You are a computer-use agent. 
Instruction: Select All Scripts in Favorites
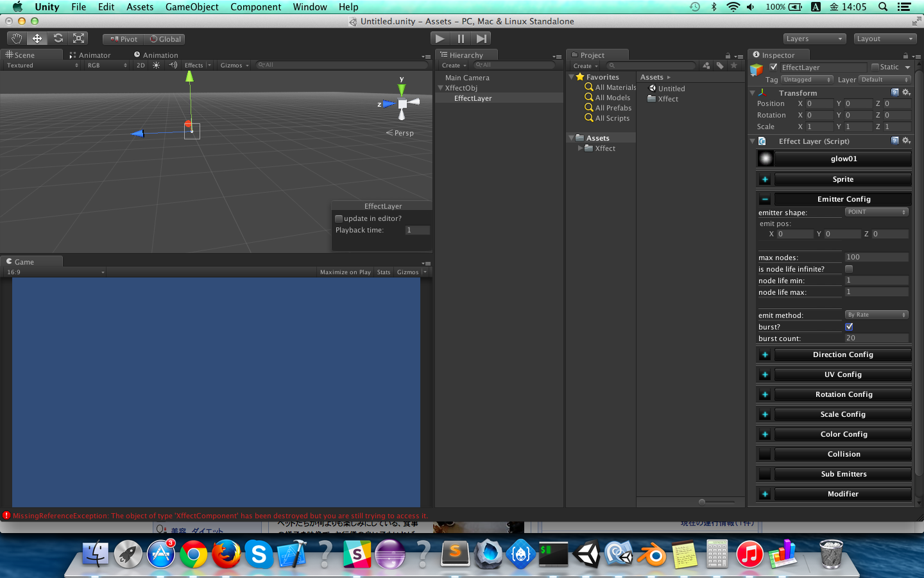(x=612, y=118)
